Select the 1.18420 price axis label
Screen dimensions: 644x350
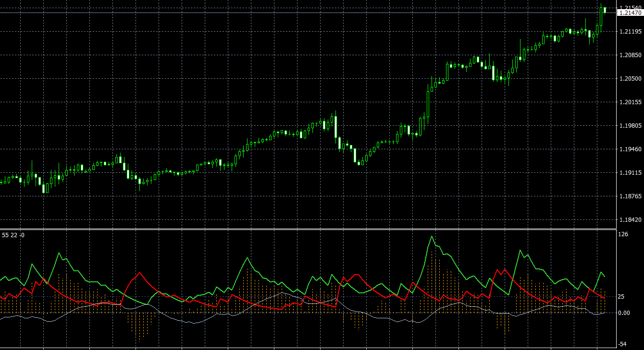pyautogui.click(x=630, y=220)
